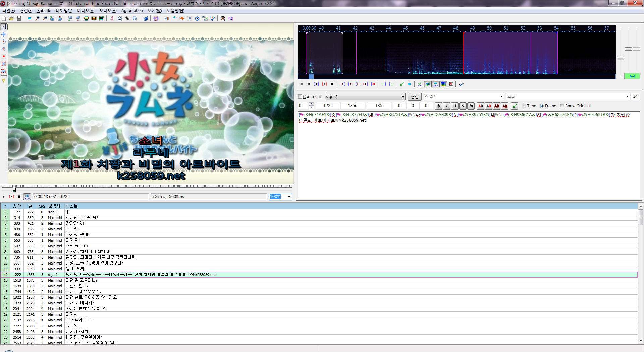Toggle the audio slider link button
Screen dimensions: 644x352
632,76
